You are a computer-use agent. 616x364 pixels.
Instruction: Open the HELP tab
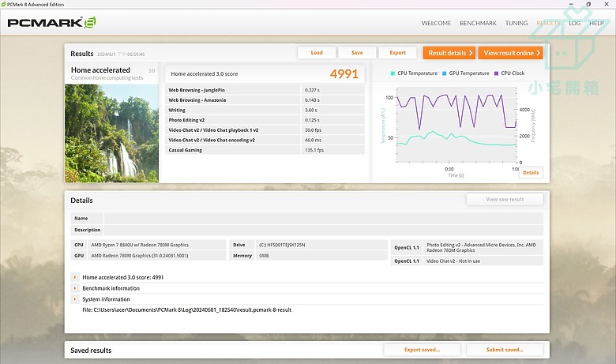pyautogui.click(x=596, y=23)
